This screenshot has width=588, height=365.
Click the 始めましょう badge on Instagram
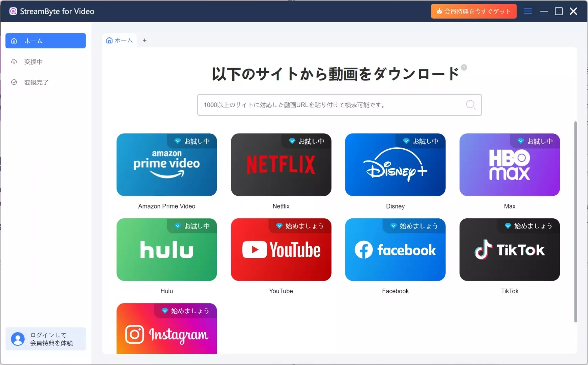point(186,311)
